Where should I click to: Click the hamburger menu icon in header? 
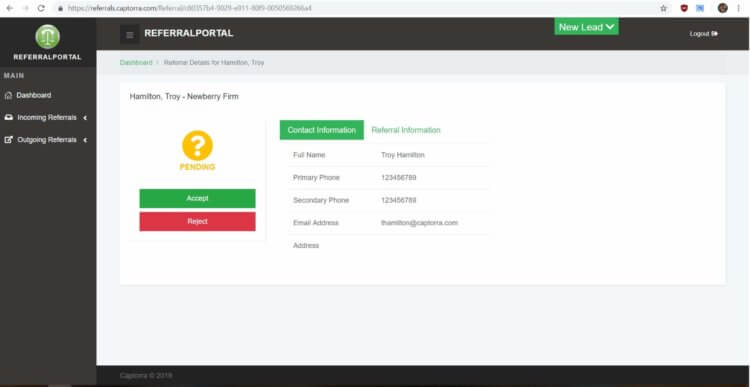click(x=130, y=34)
